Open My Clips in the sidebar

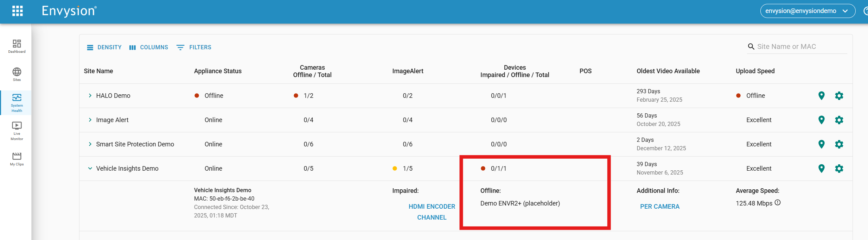(17, 159)
